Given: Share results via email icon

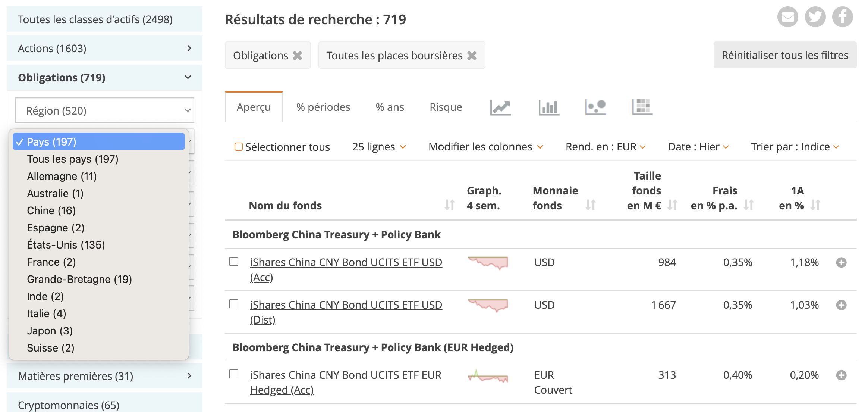Looking at the screenshot, I should click(787, 17).
